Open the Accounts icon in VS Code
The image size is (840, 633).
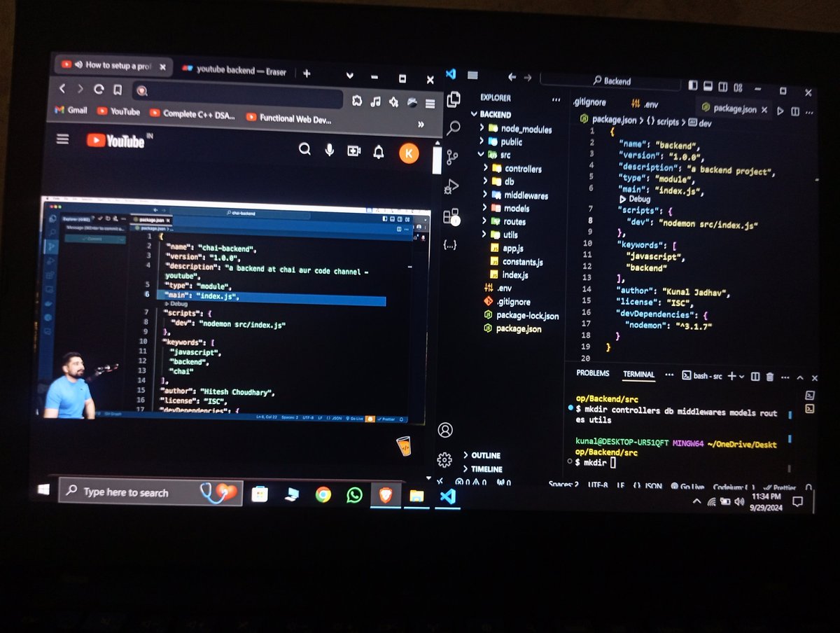pyautogui.click(x=445, y=429)
